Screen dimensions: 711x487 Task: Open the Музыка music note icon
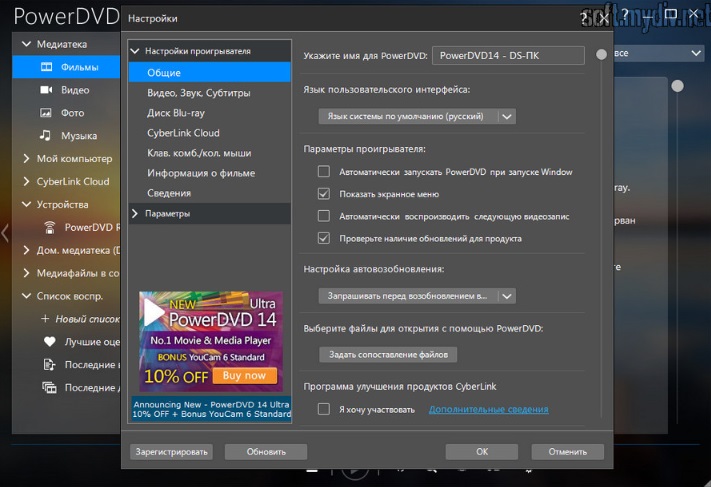point(46,135)
